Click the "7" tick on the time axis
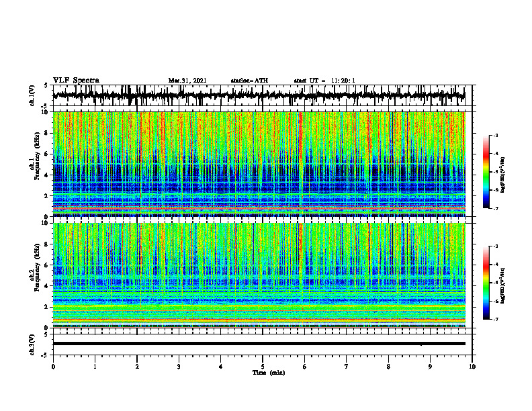 point(347,367)
